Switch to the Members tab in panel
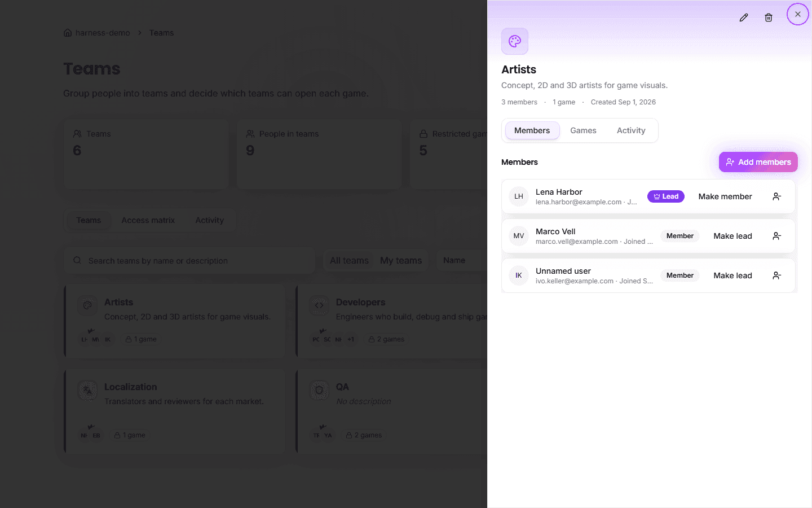The width and height of the screenshot is (812, 508). (x=532, y=130)
